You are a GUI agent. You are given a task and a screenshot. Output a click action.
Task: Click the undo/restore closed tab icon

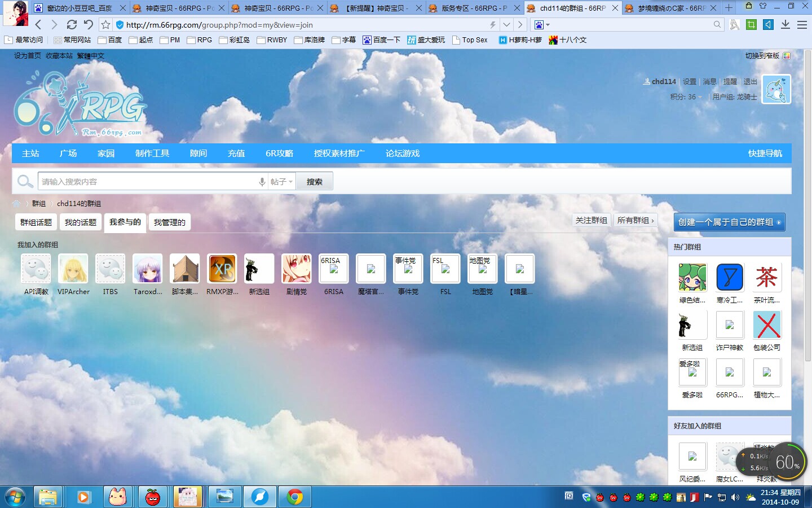[x=89, y=25]
